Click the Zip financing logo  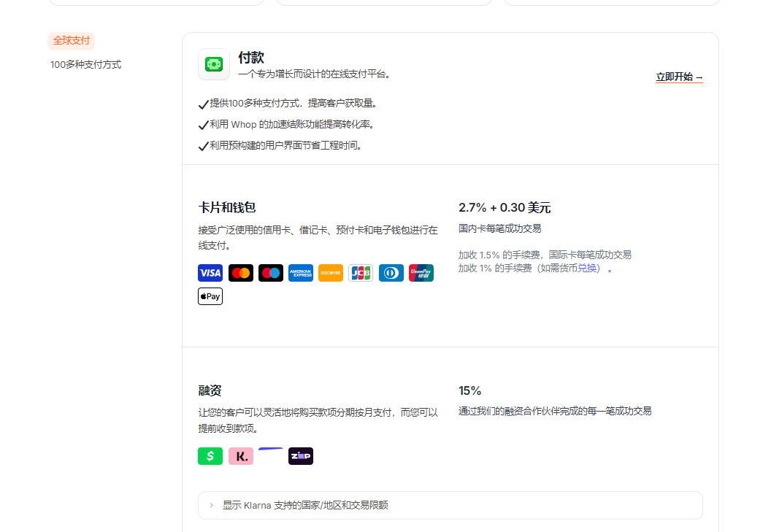pos(301,456)
